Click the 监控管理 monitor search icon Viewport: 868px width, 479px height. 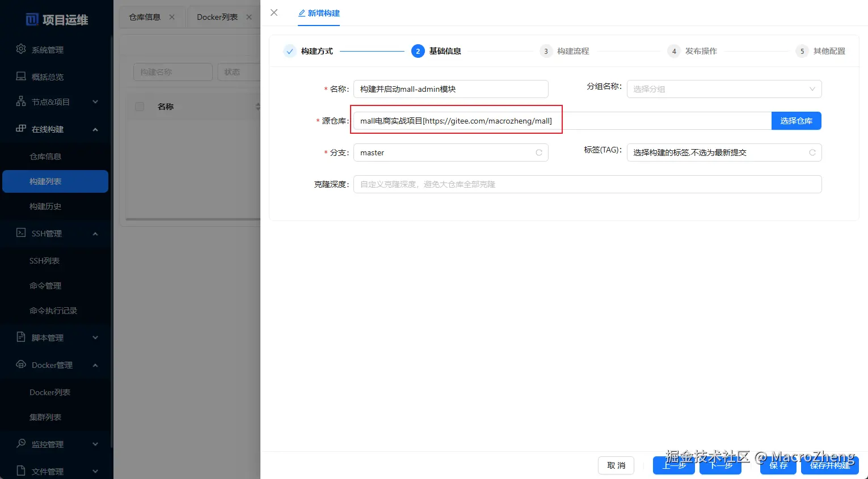click(21, 444)
